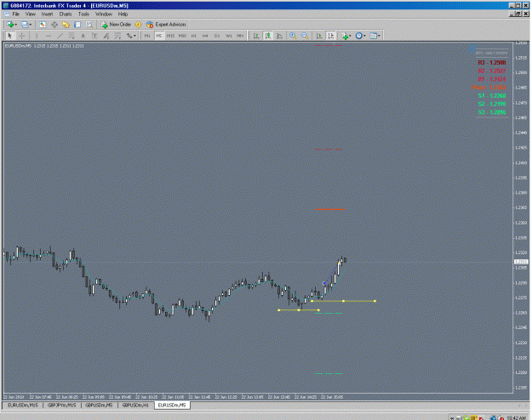Open the Charts menu

pyautogui.click(x=66, y=14)
